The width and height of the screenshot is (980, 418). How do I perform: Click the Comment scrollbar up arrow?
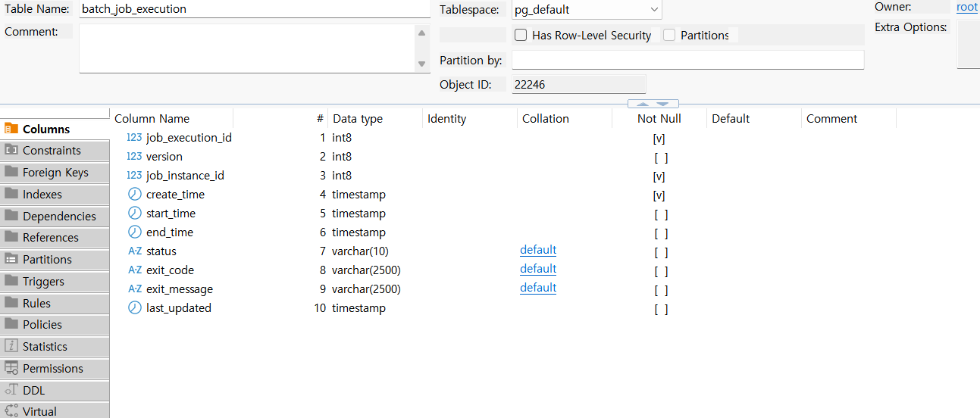click(x=422, y=33)
